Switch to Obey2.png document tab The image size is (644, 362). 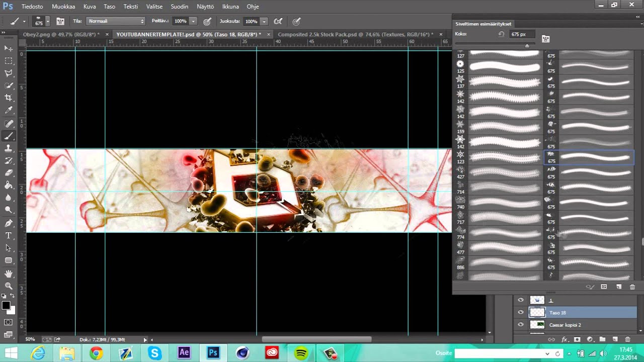pos(61,34)
